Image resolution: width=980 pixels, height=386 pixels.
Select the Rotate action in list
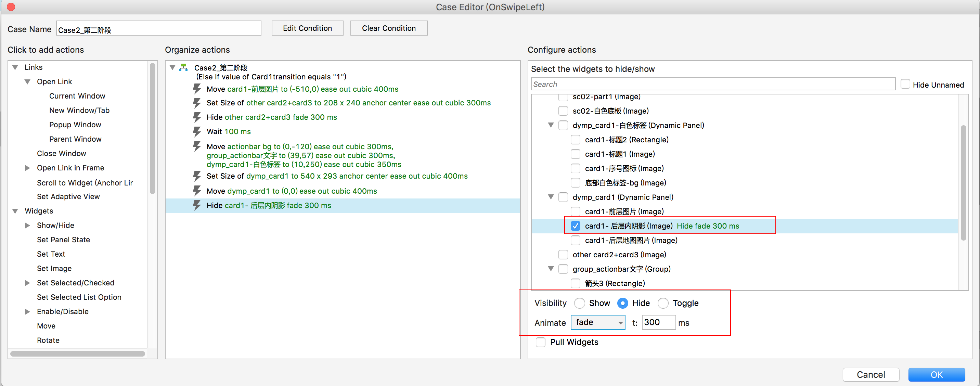(48, 340)
